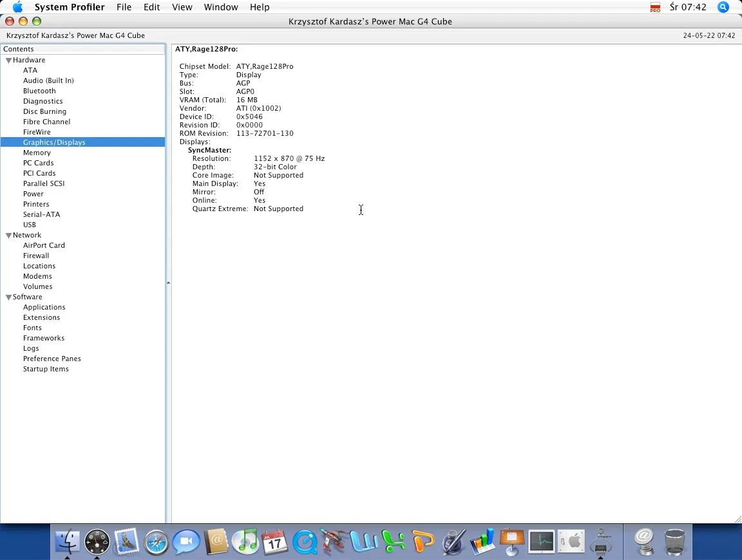The width and height of the screenshot is (742, 560).
Task: Collapse the Software disclosure triangle
Action: click(8, 297)
